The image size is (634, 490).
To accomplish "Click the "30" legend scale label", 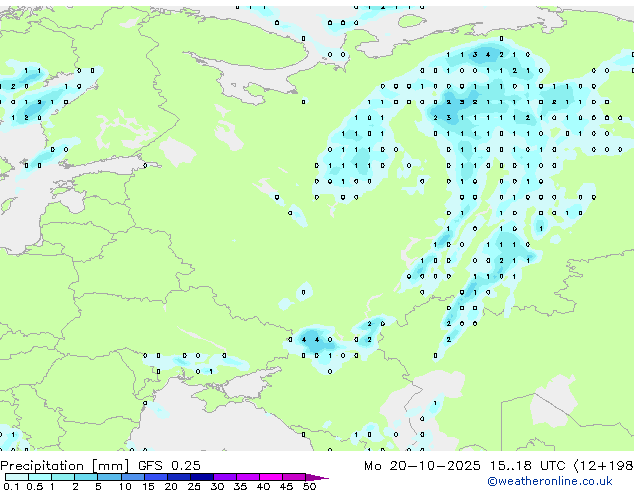I will [x=217, y=486].
